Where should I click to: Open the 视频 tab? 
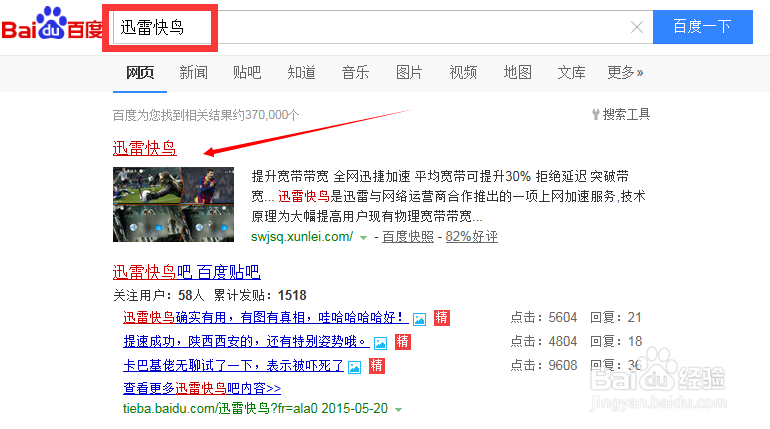point(463,73)
